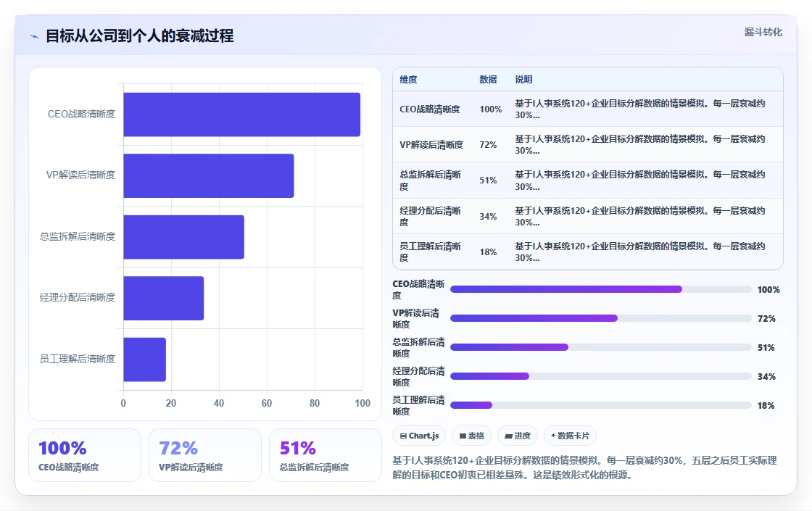Click the VP解读后清晰度 72% progress bar
This screenshot has height=511, width=812.
point(601,318)
